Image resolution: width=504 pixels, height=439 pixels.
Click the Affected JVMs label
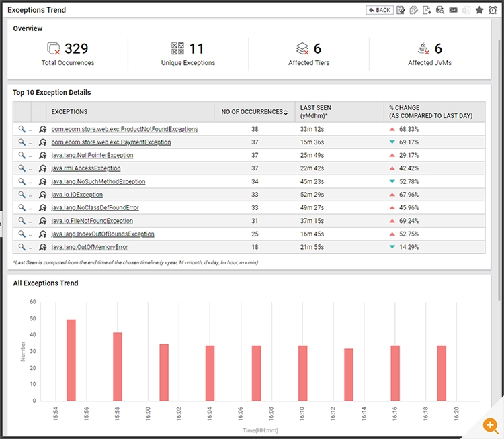(x=430, y=63)
